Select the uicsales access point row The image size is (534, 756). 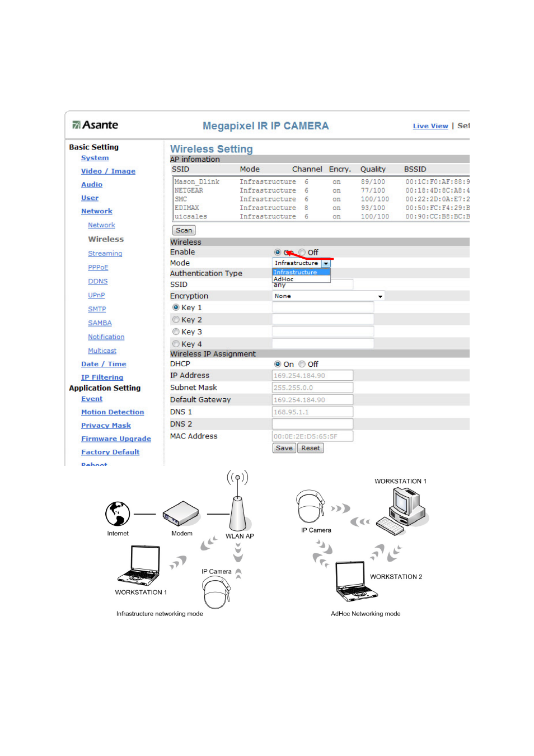tap(322, 217)
